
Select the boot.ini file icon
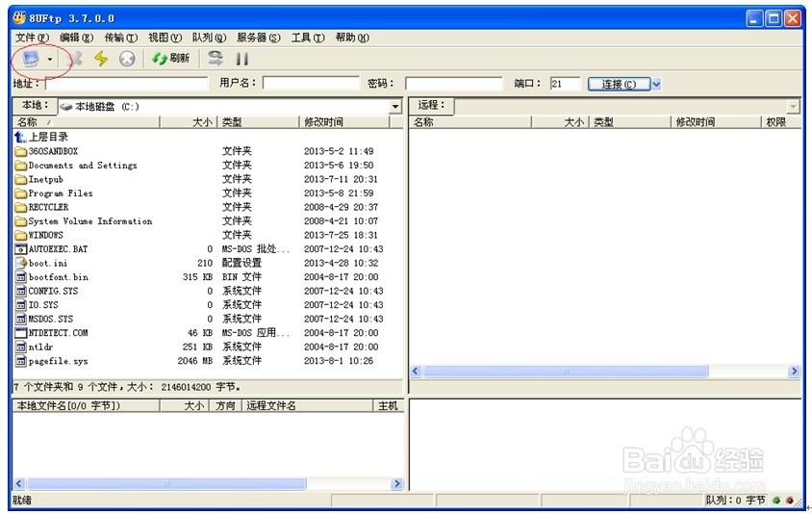[21, 263]
